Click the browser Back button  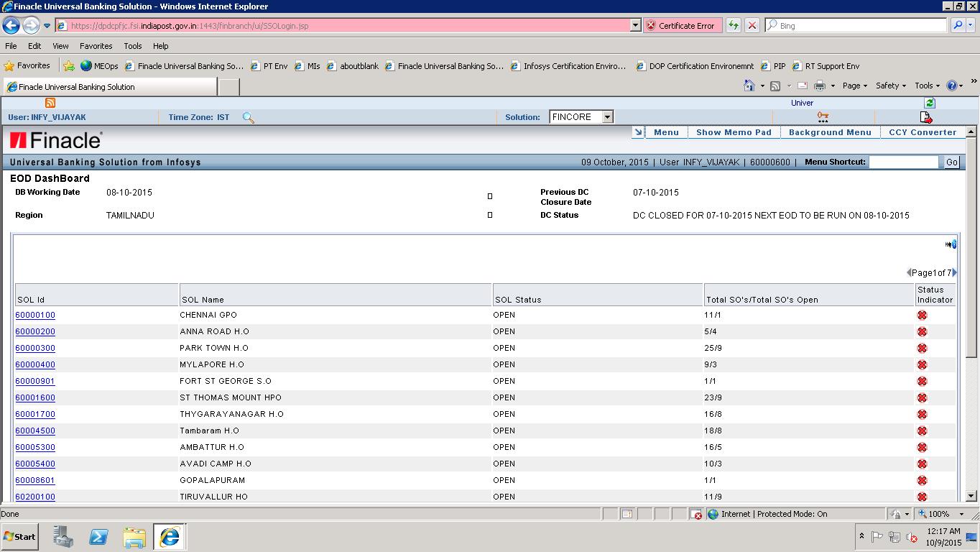coord(11,25)
